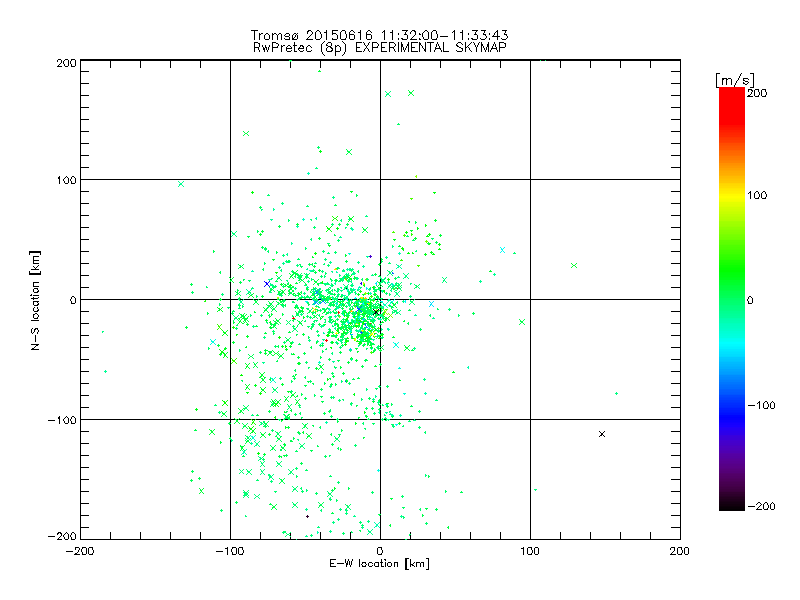
Task: Click the green X marker near -130 km, 95 km north
Action: click(181, 184)
